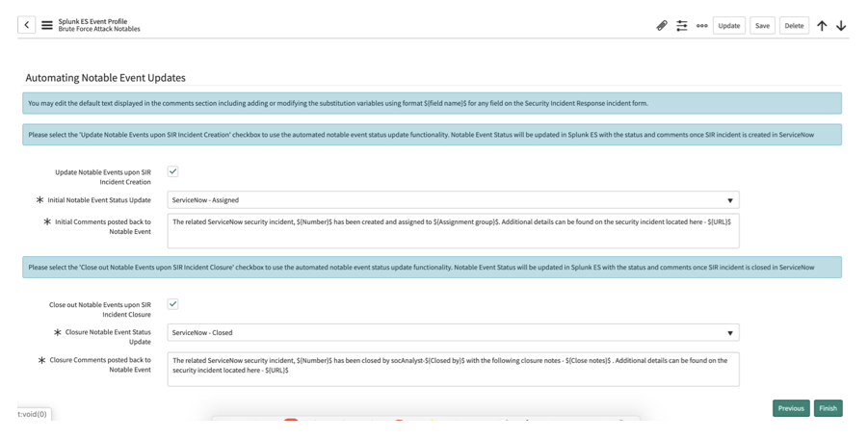The height and width of the screenshot is (439, 868).
Task: Click the Brute Force Attack Notables title text
Action: [x=99, y=29]
